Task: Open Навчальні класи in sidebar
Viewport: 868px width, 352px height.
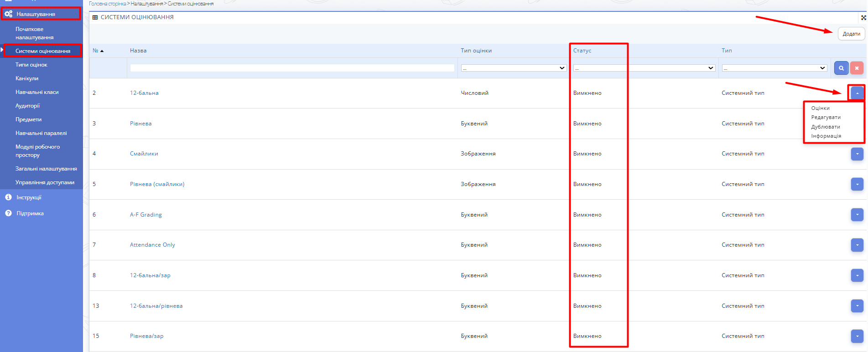Action: [x=37, y=92]
